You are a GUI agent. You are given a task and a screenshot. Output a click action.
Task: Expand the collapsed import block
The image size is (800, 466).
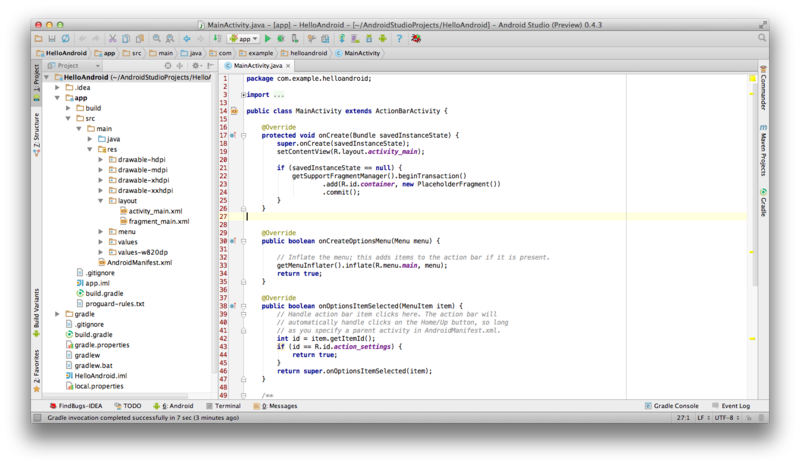(243, 95)
